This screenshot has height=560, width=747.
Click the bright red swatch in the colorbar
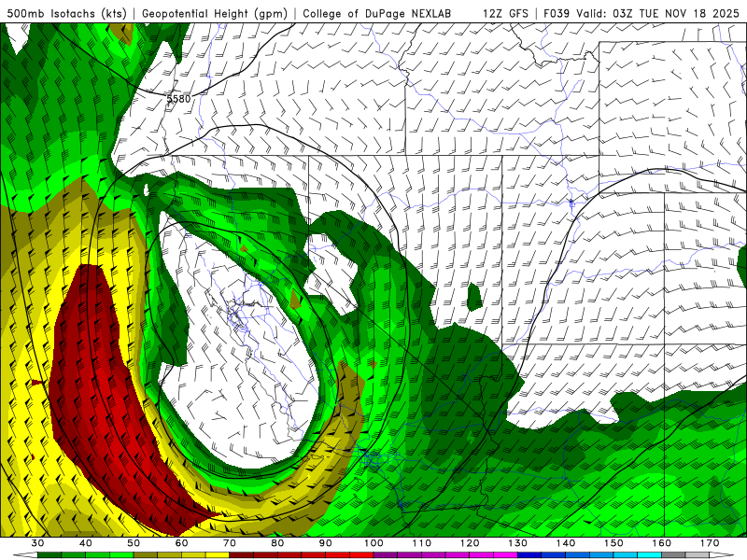(362, 555)
